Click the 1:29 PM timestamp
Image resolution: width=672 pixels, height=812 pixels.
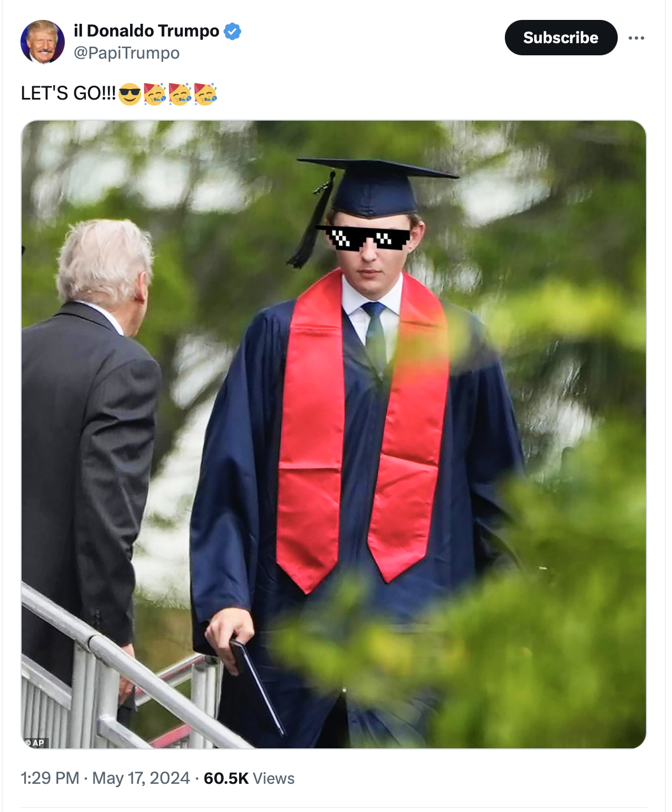pos(50,778)
